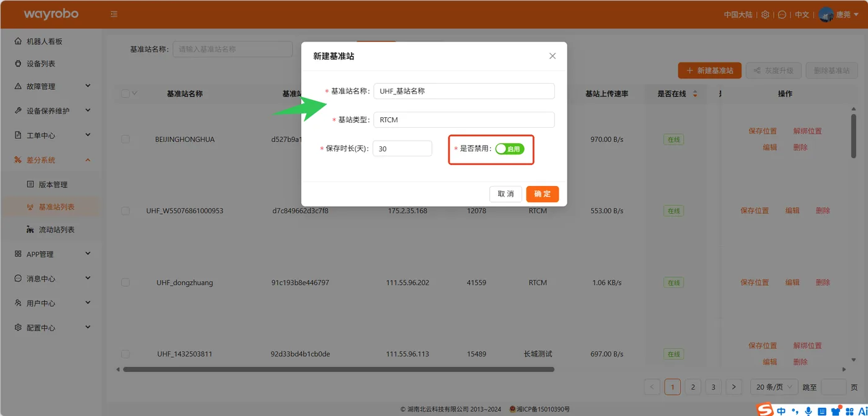Screen dimensions: 868x416
Task: Click the 是否在线 column sort icon
Action: (x=695, y=94)
